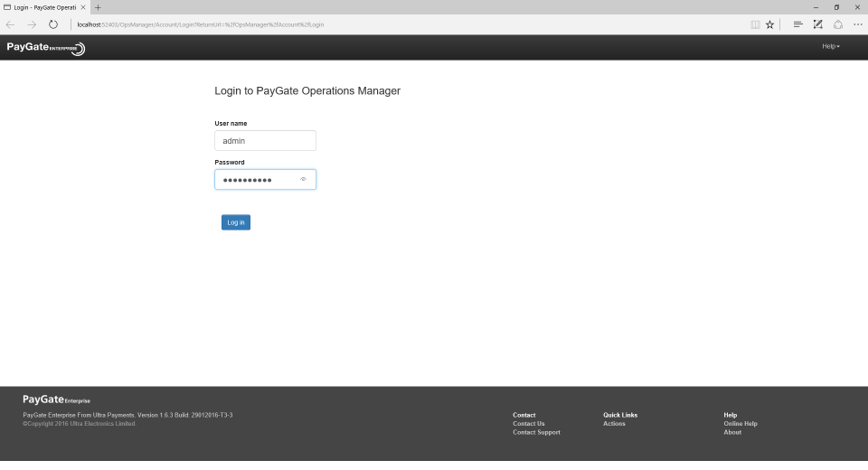The image size is (868, 470).
Task: Expand the Help dropdown in header
Action: pyautogui.click(x=830, y=46)
